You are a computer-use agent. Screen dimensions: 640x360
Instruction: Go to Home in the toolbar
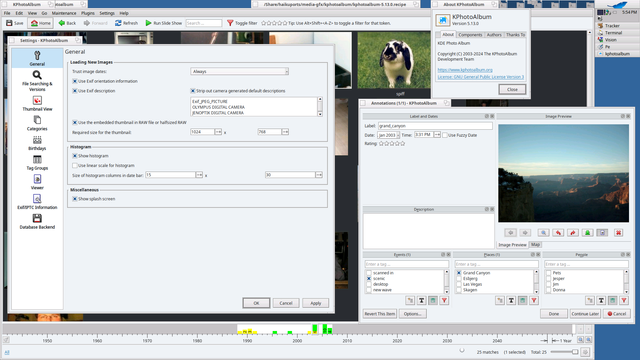click(x=41, y=23)
